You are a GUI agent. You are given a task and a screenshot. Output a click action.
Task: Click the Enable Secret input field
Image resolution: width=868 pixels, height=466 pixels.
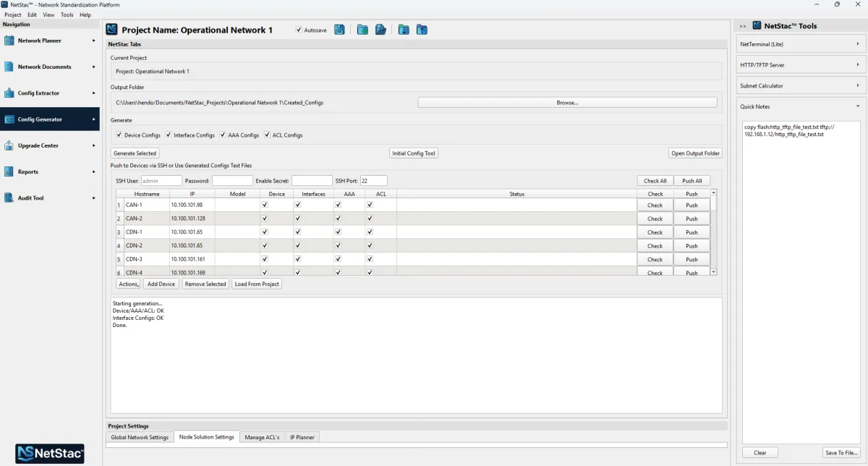[311, 181]
